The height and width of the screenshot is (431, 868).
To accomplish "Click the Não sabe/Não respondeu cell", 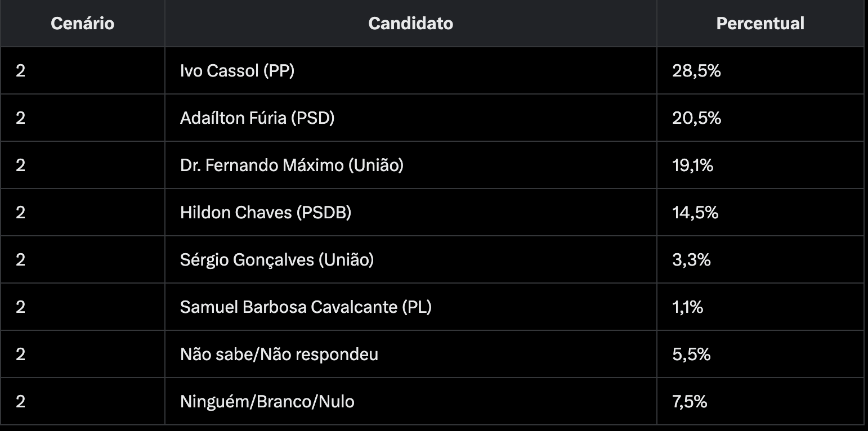I will pos(279,354).
